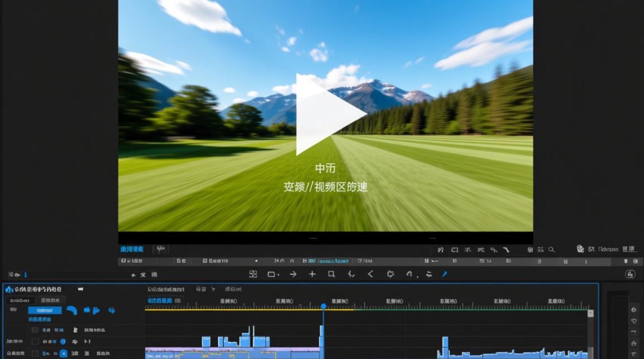644x359 pixels.
Task: Click the blue paw icon in the track panel
Action: (111, 310)
